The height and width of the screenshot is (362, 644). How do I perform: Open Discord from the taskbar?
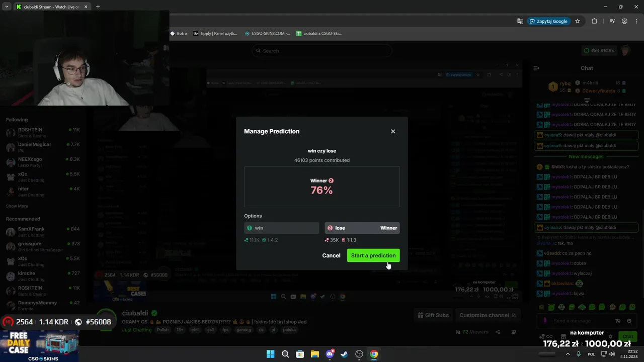pos(330,354)
